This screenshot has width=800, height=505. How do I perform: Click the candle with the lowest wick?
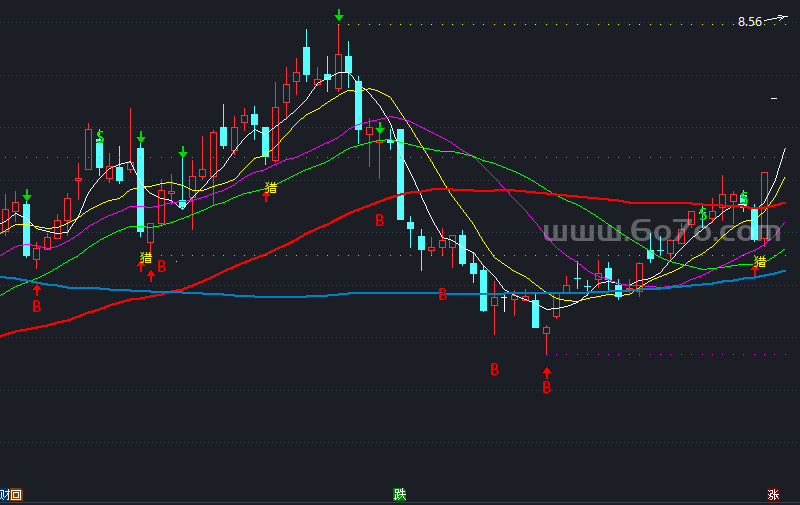click(x=546, y=331)
